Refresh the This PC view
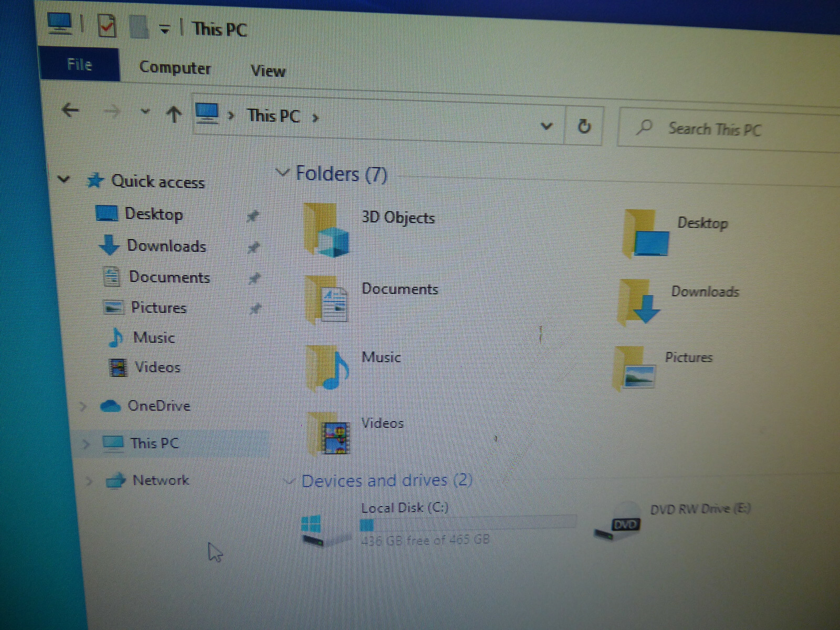The height and width of the screenshot is (630, 840). point(584,126)
